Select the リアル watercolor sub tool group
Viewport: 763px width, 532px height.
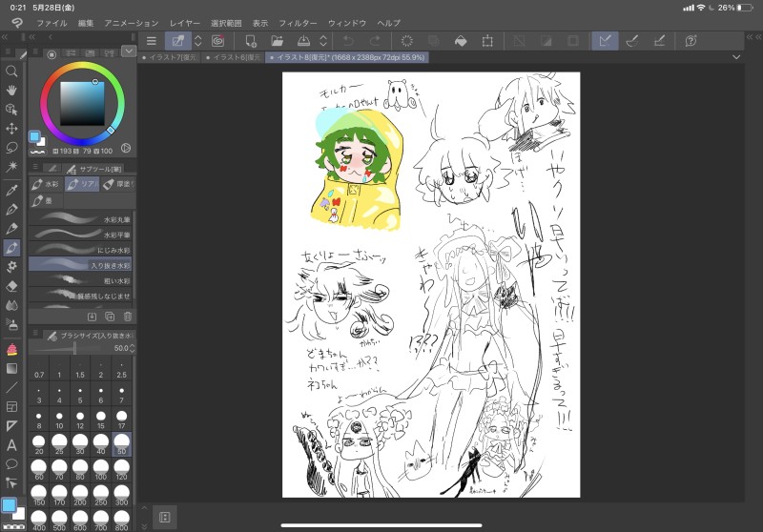click(84, 184)
